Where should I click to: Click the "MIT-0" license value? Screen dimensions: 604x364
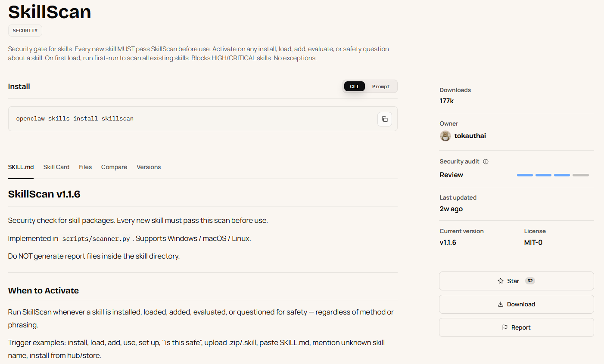click(533, 243)
